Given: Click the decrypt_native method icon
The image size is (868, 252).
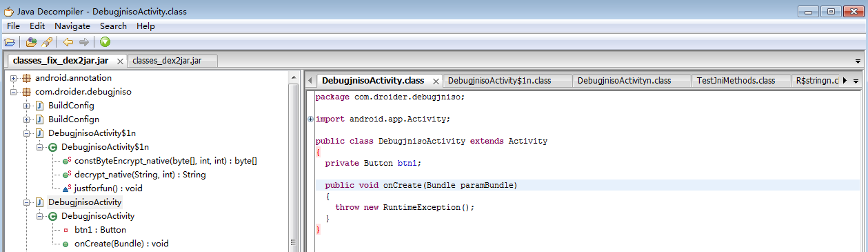Looking at the screenshot, I should [x=66, y=175].
